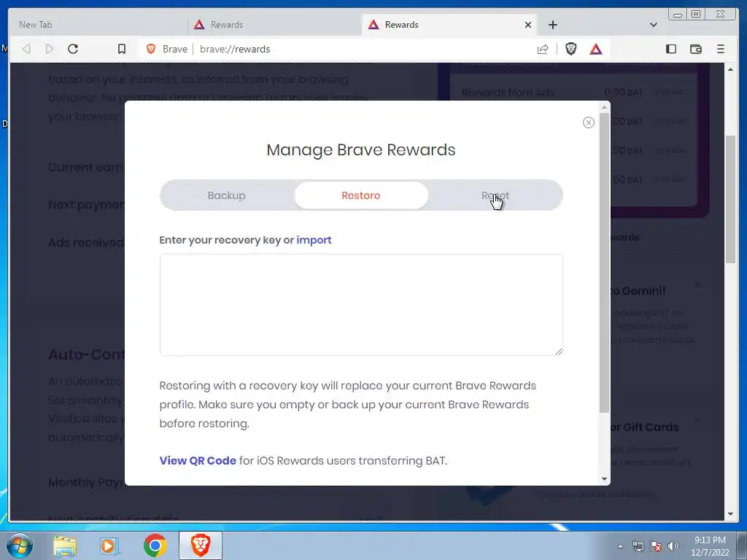Click the dialog scrollbar down arrow
Screen dimensions: 747x560
click(x=604, y=479)
